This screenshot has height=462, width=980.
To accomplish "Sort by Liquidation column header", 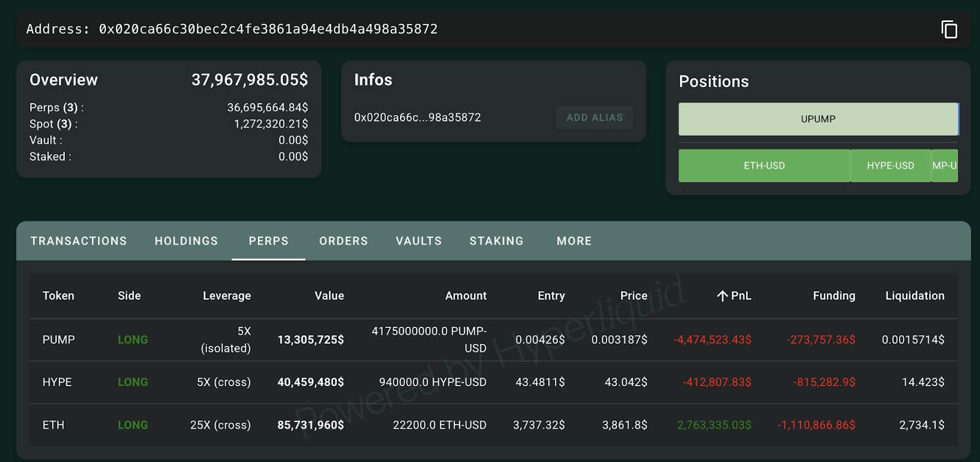I will (914, 296).
